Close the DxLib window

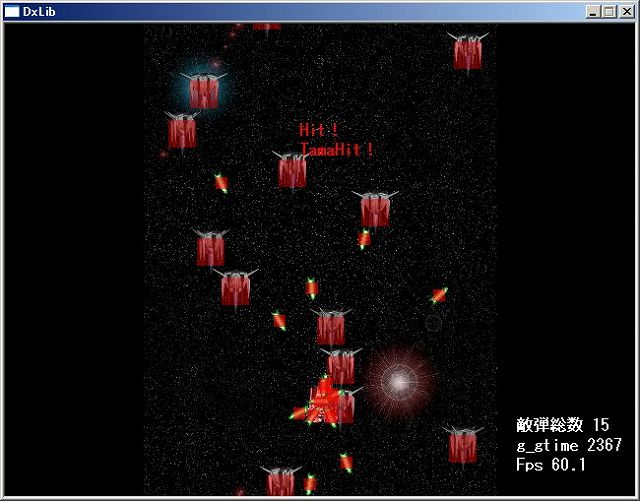tap(627, 12)
